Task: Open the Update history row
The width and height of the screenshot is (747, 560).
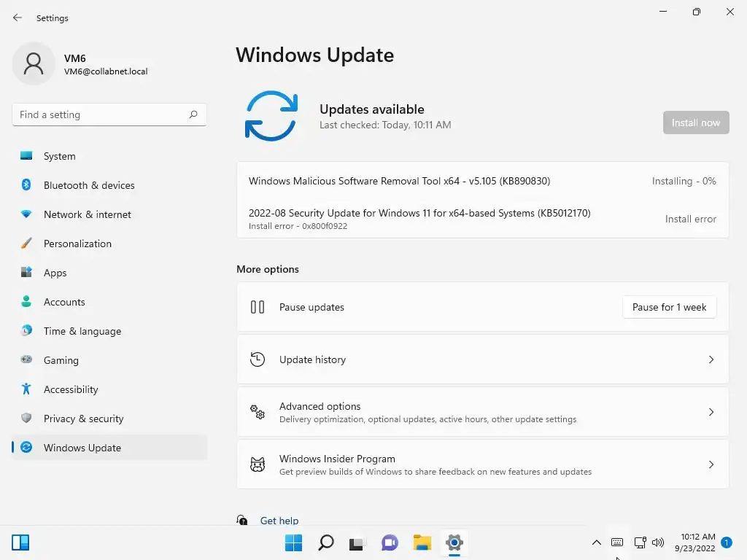Action: [483, 359]
